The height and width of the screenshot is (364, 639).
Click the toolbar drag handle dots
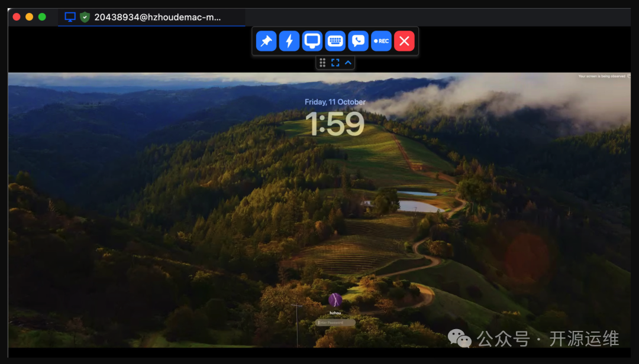point(322,63)
